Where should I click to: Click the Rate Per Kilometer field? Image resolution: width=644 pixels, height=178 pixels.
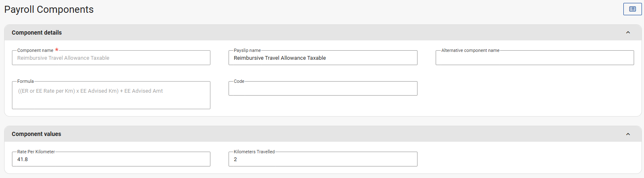[111, 159]
